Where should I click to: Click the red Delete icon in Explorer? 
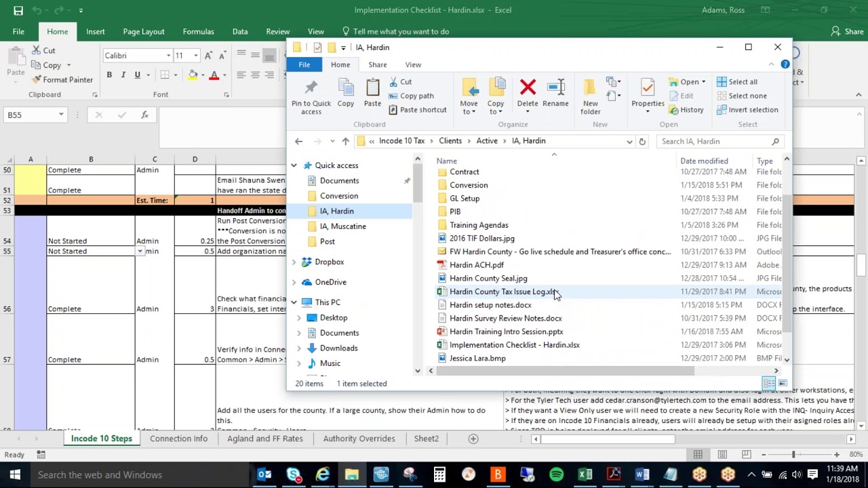[x=528, y=87]
